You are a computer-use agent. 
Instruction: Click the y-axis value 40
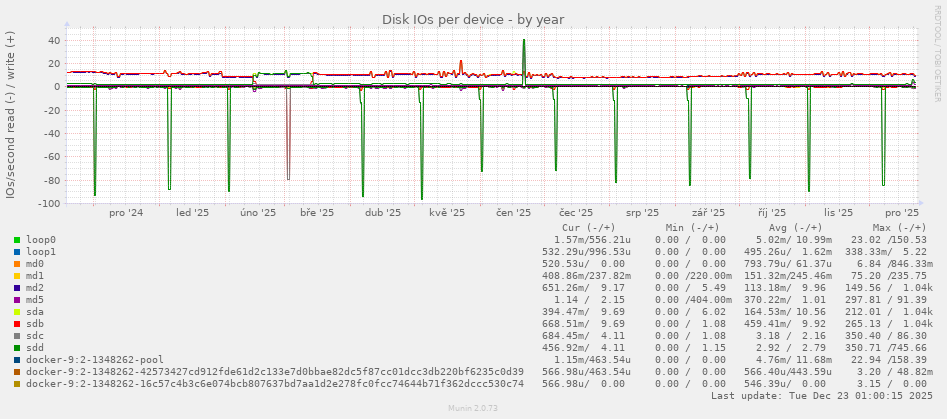click(54, 40)
